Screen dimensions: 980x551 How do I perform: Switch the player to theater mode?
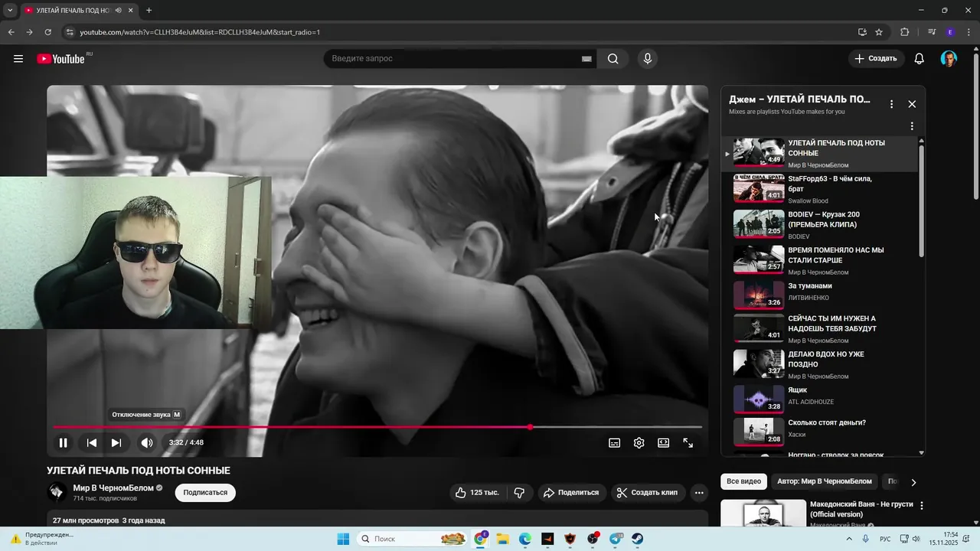[664, 442]
